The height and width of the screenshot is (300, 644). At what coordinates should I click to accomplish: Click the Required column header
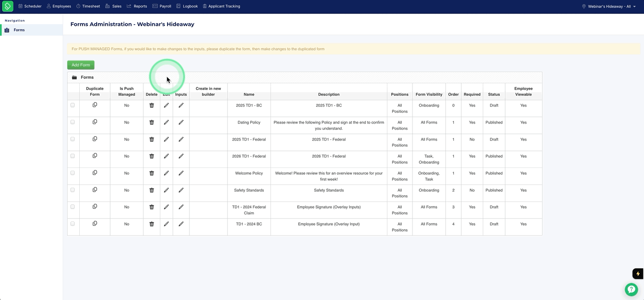[472, 94]
